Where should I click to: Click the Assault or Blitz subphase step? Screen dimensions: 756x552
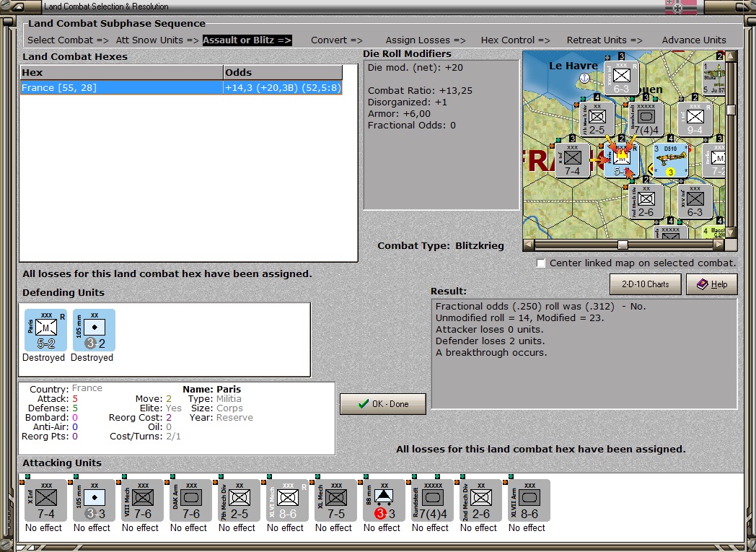click(x=247, y=40)
